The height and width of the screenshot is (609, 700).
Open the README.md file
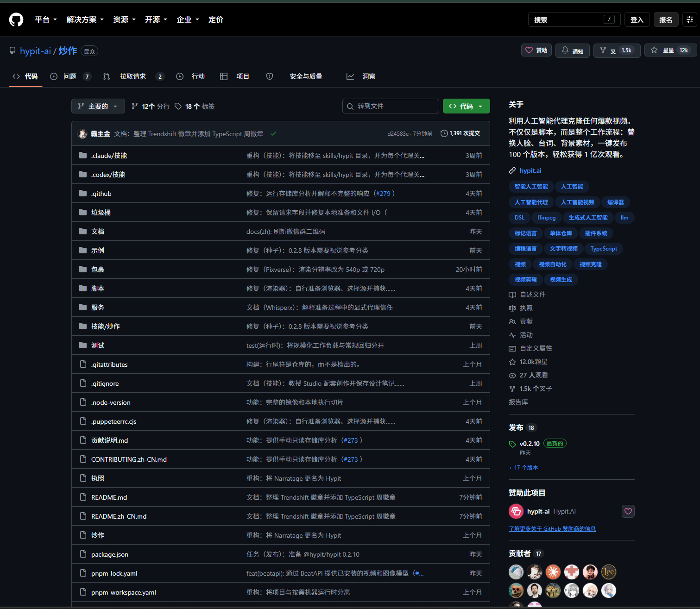(x=109, y=497)
